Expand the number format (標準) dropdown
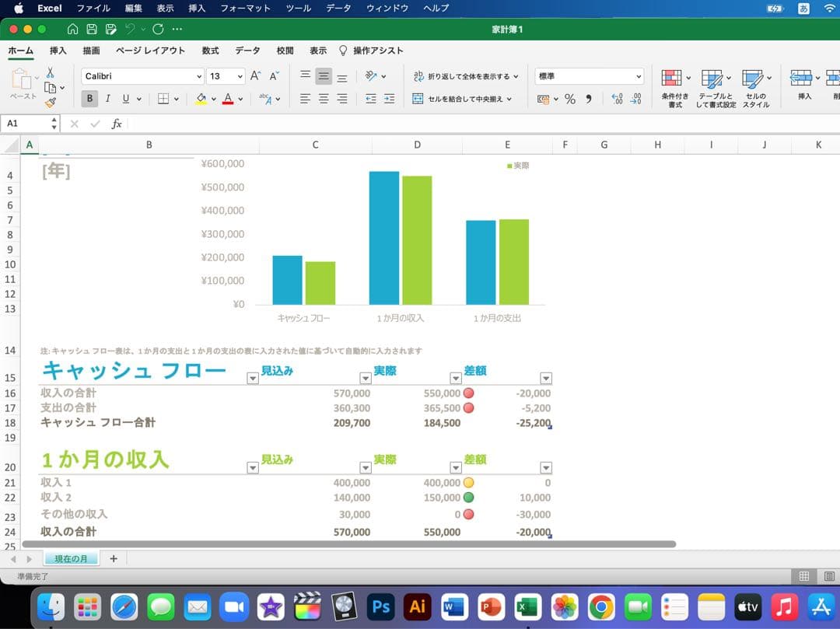The width and height of the screenshot is (840, 629). pos(639,76)
